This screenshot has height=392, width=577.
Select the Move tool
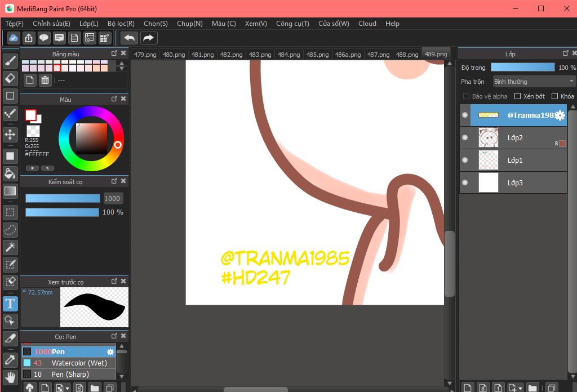tap(10, 134)
